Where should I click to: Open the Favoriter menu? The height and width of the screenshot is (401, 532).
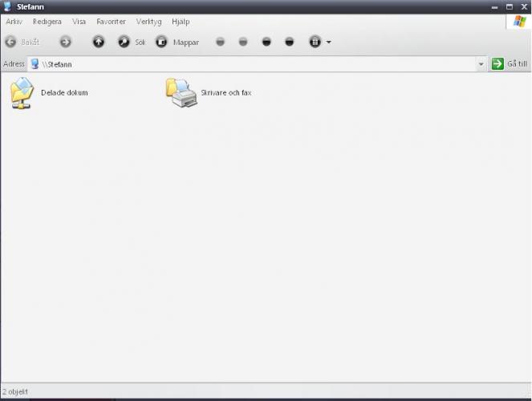point(111,22)
